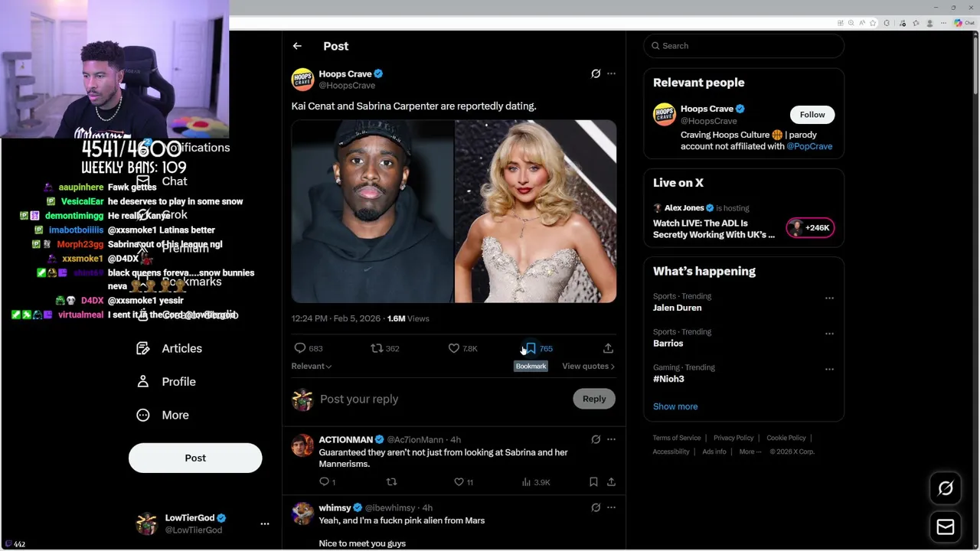Open Accessibility footer link

(x=671, y=452)
